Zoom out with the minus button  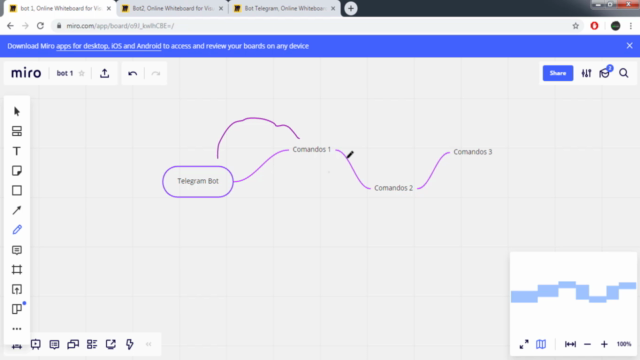pos(587,344)
